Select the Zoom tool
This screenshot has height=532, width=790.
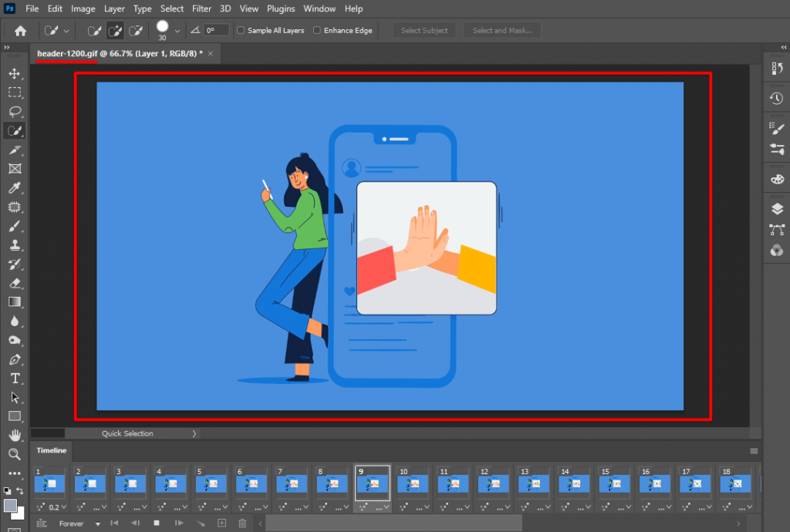[x=14, y=454]
